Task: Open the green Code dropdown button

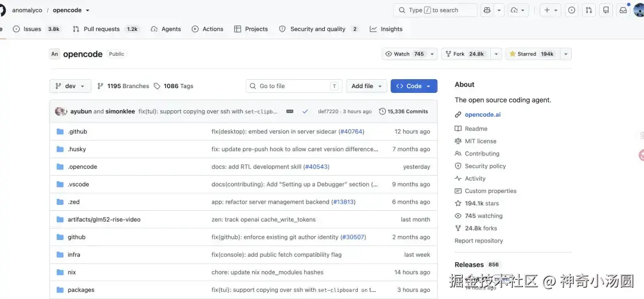Action: coord(414,86)
